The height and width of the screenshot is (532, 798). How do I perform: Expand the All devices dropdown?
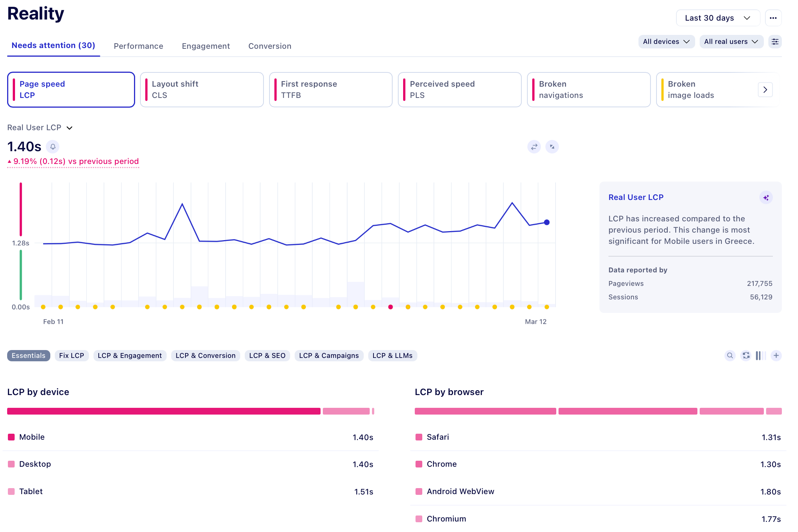[x=666, y=42]
